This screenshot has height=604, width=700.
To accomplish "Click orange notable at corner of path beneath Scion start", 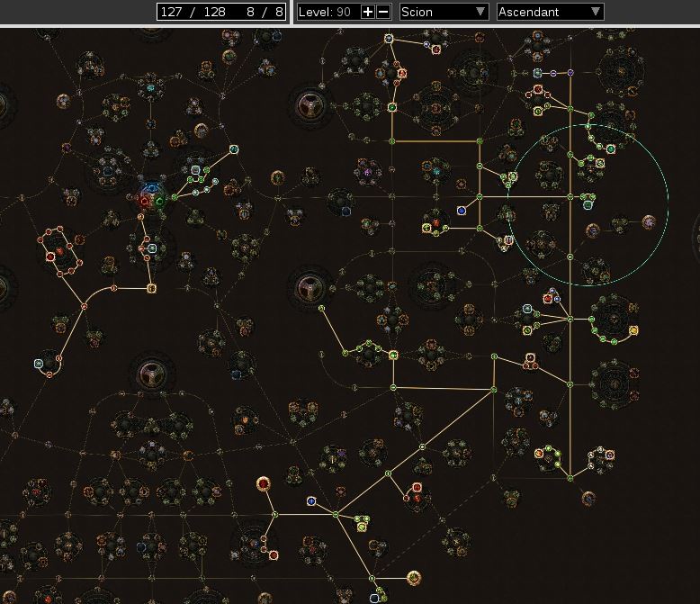I will click(151, 289).
